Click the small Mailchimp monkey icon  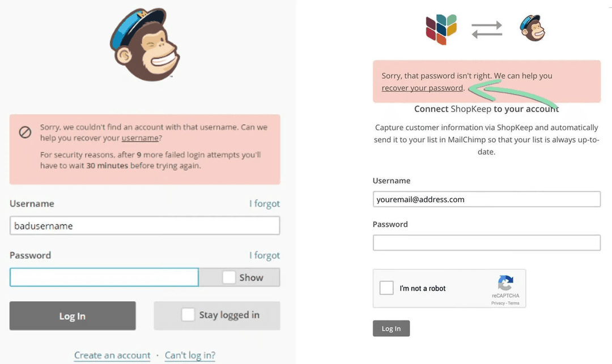click(532, 28)
